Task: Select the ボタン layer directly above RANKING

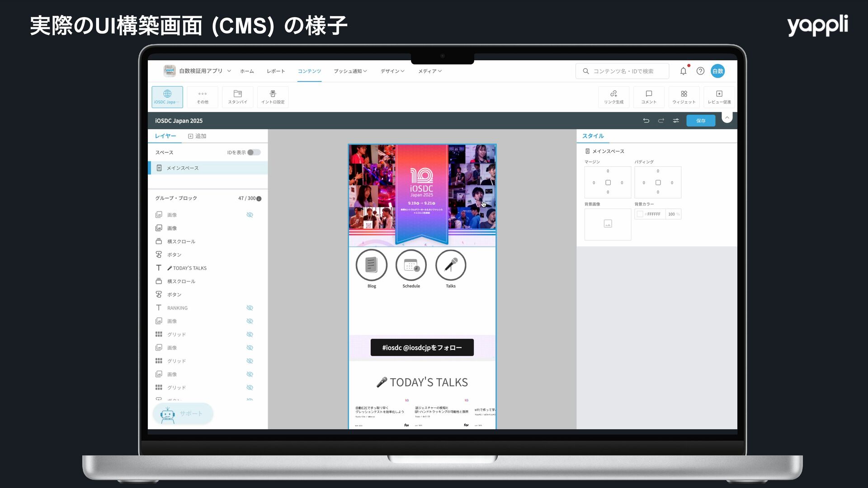Action: pos(208,295)
